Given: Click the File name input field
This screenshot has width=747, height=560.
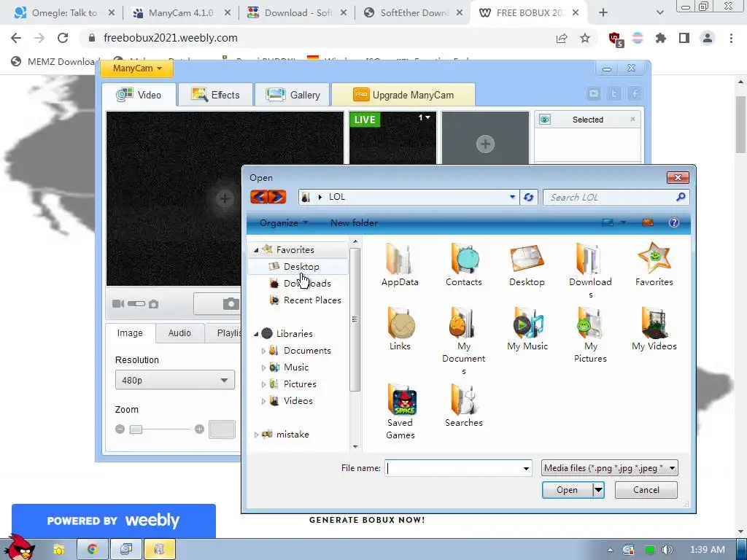Looking at the screenshot, I should click(452, 468).
